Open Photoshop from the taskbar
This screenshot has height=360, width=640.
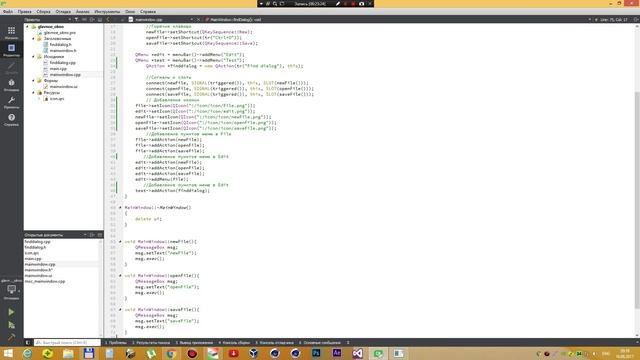316,353
